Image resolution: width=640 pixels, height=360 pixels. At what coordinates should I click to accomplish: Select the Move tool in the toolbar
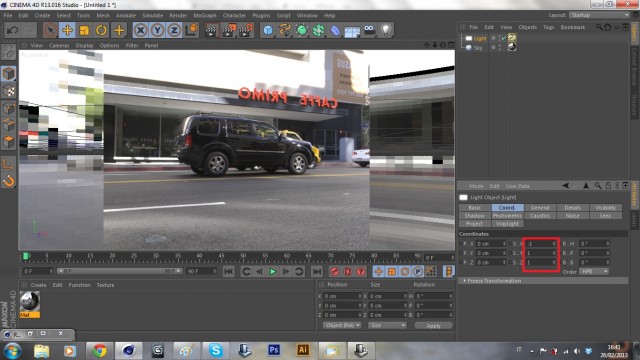[67, 30]
